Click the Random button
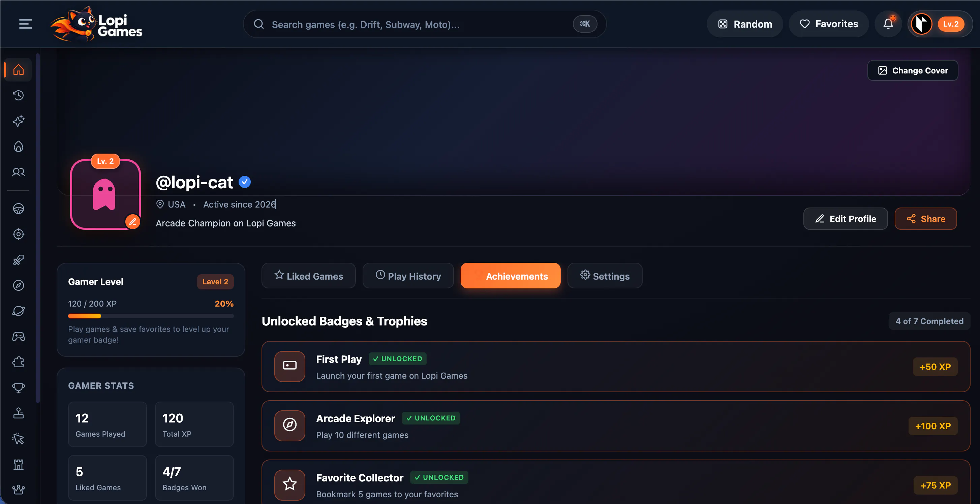Screen dimensions: 980x504 pos(744,24)
